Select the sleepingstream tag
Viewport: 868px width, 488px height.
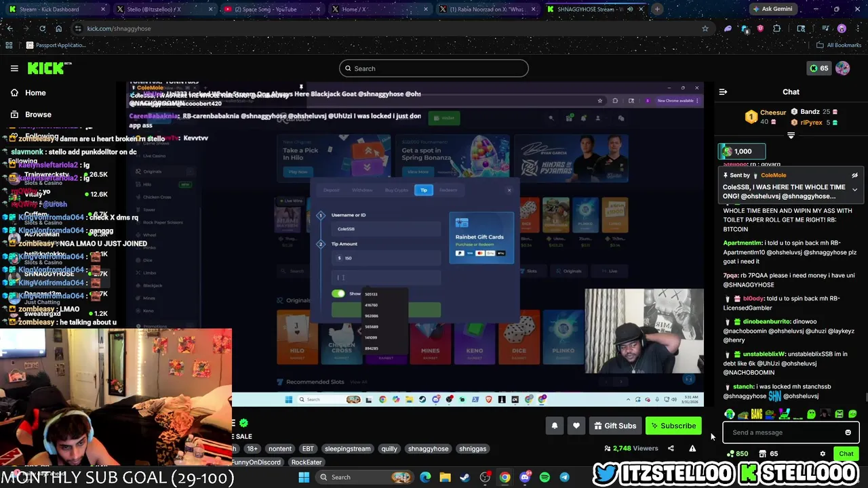347,449
